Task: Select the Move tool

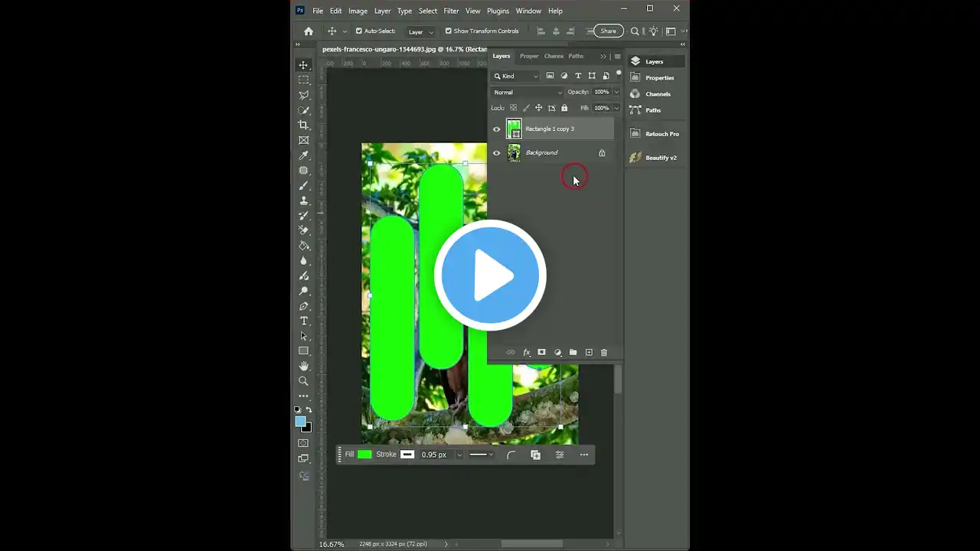Action: pyautogui.click(x=304, y=66)
